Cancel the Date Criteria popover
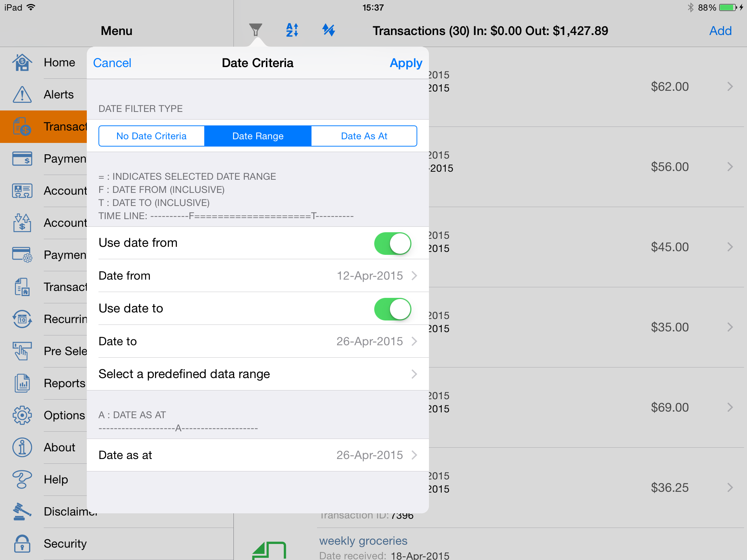 tap(112, 63)
